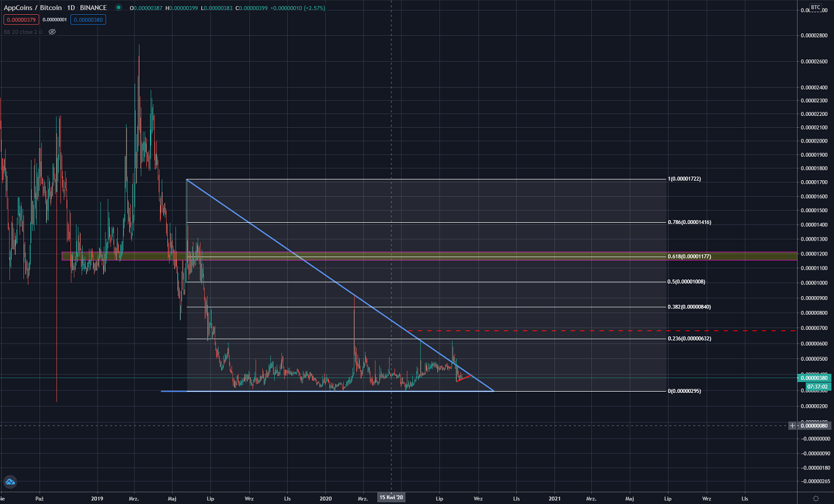Click the -0.00000265 price axis label
The height and width of the screenshot is (504, 834).
point(815,481)
